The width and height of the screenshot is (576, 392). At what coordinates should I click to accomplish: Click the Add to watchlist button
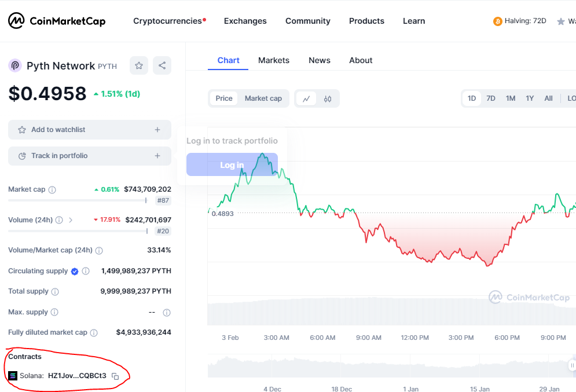(90, 130)
